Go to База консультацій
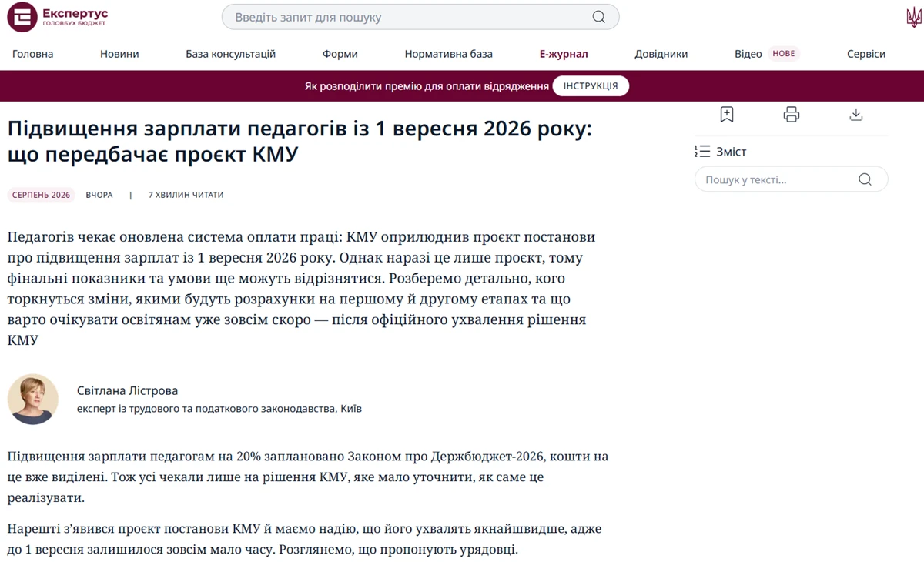924x562 pixels. click(230, 54)
